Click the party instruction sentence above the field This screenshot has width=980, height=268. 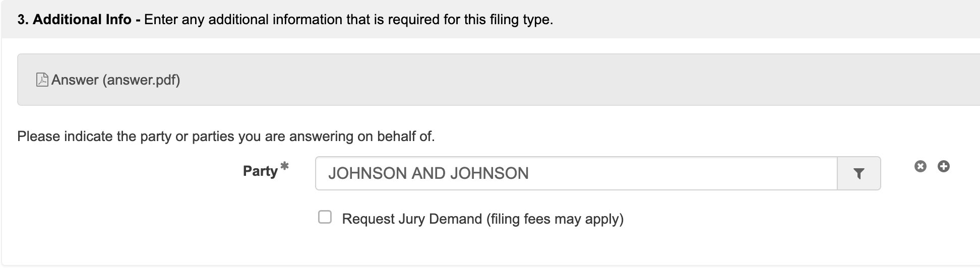coord(226,137)
